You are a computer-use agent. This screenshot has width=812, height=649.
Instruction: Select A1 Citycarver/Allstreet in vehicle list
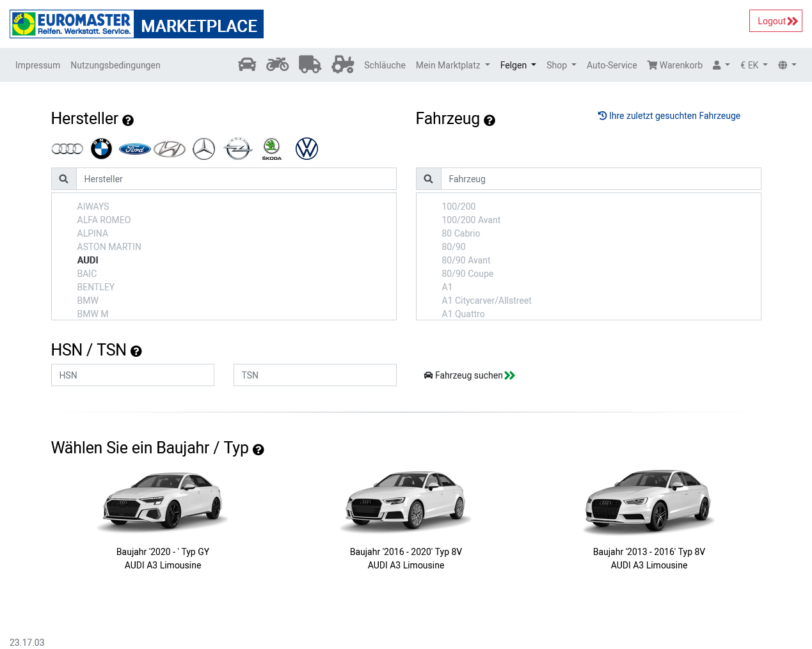click(x=486, y=301)
